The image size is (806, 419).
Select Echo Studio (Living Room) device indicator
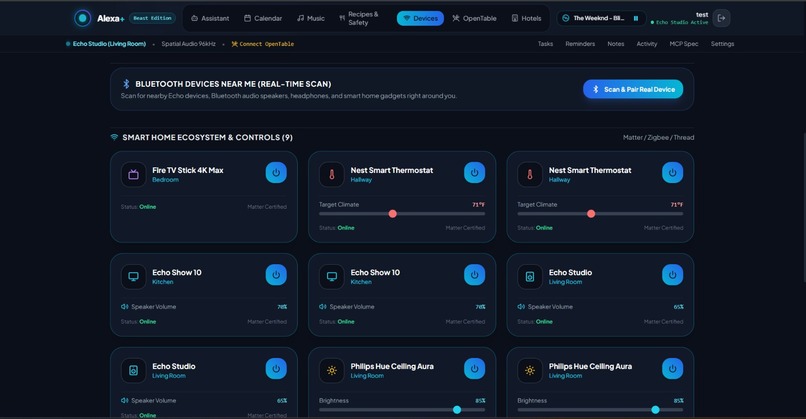tap(106, 44)
